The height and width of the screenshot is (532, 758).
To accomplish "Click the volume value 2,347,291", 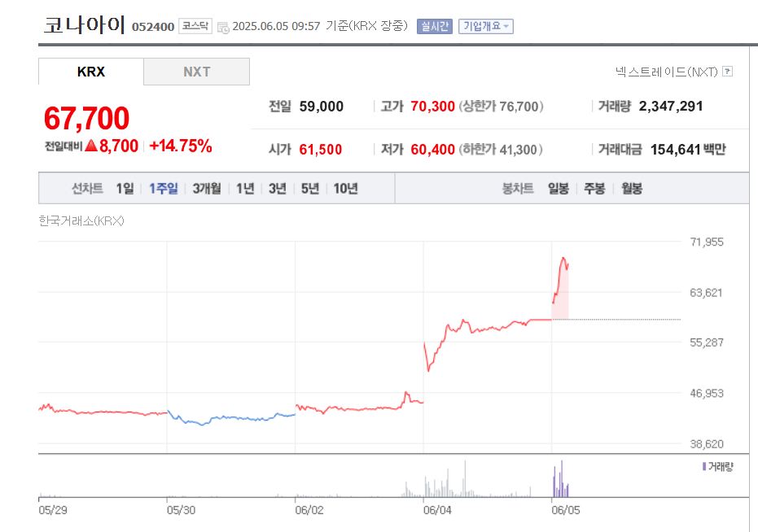I will pos(671,107).
